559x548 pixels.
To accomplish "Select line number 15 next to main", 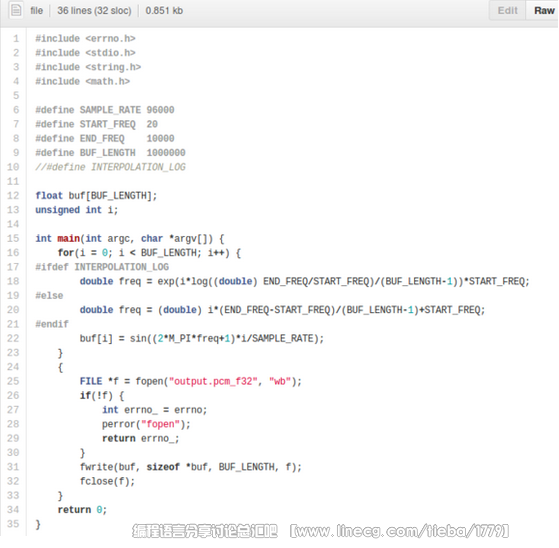I will pos(13,238).
